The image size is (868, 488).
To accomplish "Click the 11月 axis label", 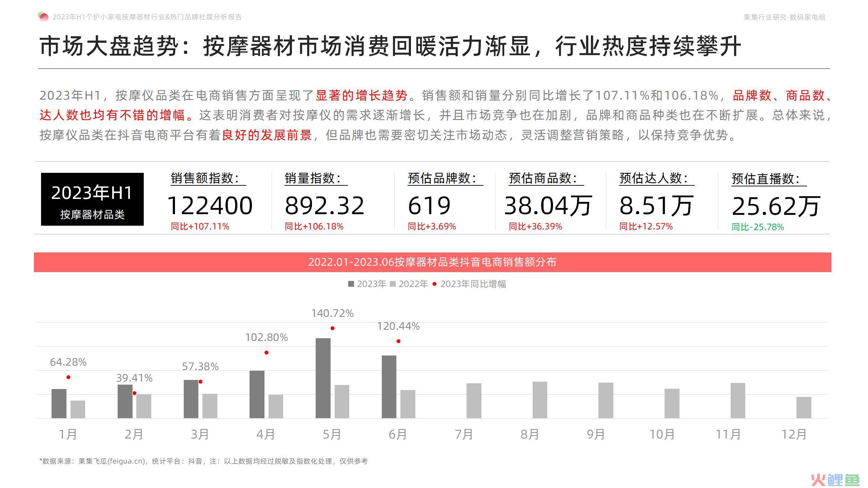I will point(728,434).
